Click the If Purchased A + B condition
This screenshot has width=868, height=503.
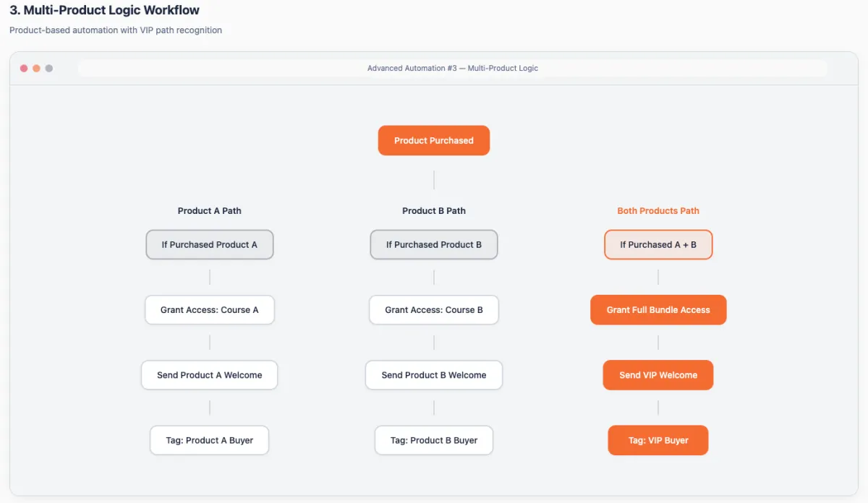tap(658, 244)
